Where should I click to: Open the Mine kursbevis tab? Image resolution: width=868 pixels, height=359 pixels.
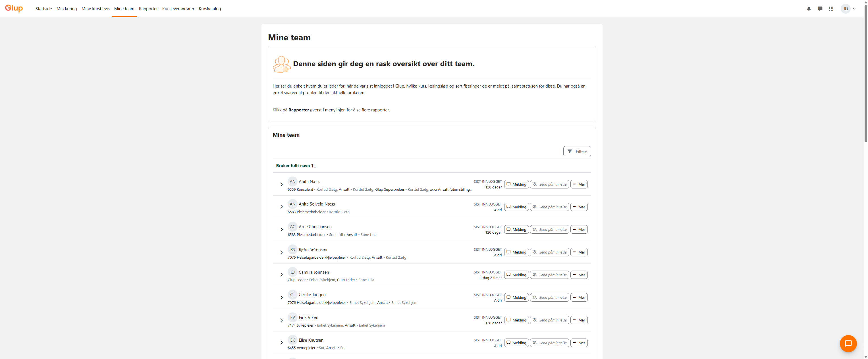coord(95,9)
